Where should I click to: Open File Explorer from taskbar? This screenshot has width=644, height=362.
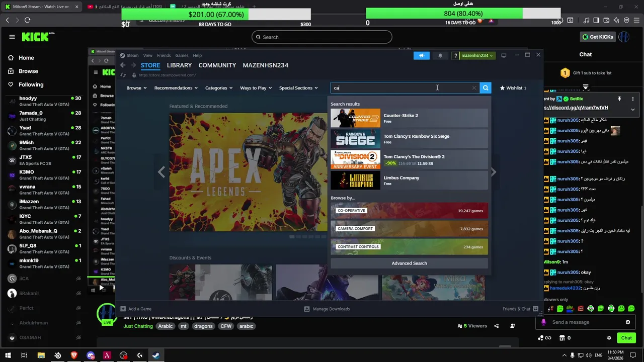(x=41, y=355)
